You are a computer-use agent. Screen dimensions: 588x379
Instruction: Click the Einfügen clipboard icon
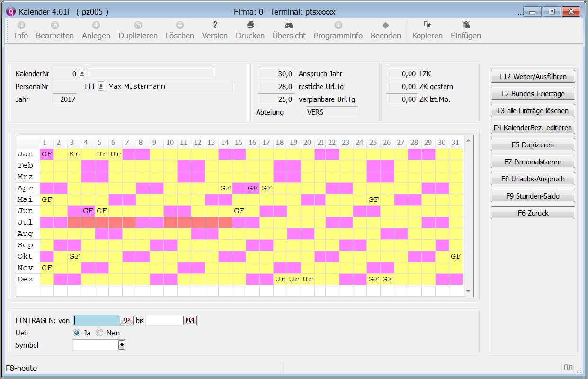(x=465, y=25)
